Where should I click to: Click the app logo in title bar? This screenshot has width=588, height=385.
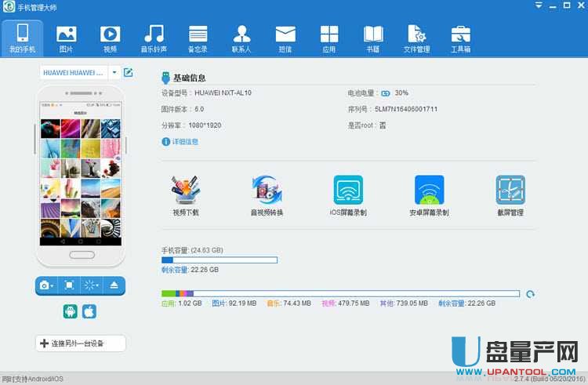point(9,6)
